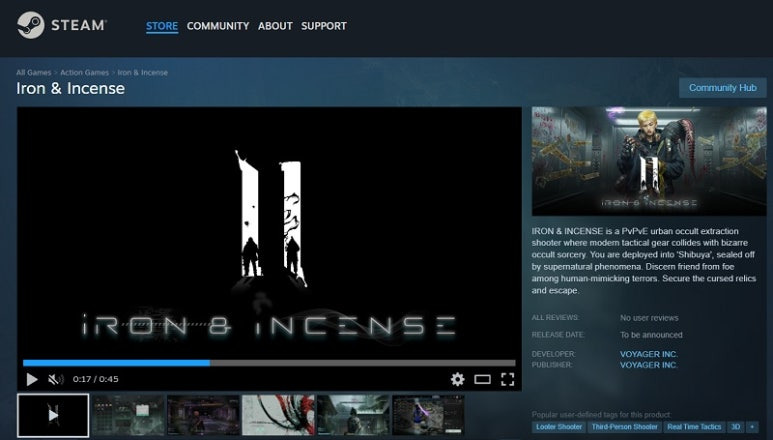
Task: Select the trailer video thumbnail
Action: [x=53, y=415]
